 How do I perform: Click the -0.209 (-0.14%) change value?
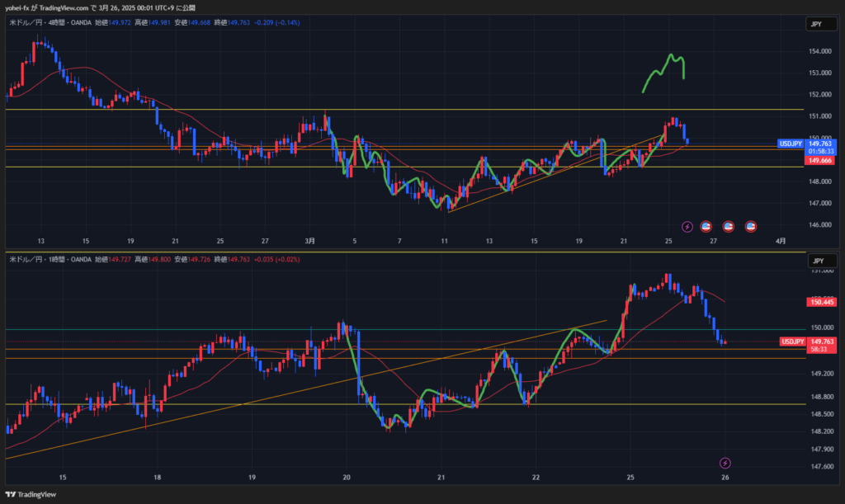tap(277, 22)
